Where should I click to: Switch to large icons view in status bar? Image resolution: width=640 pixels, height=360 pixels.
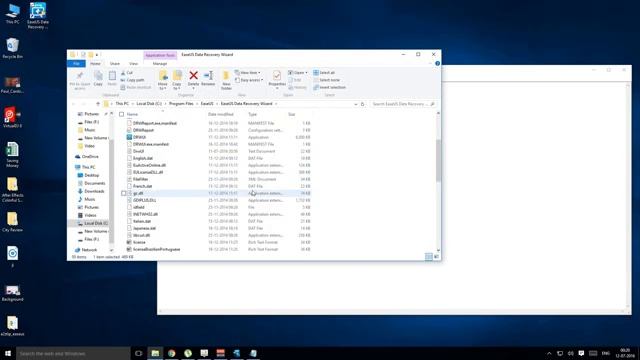pyautogui.click(x=436, y=257)
